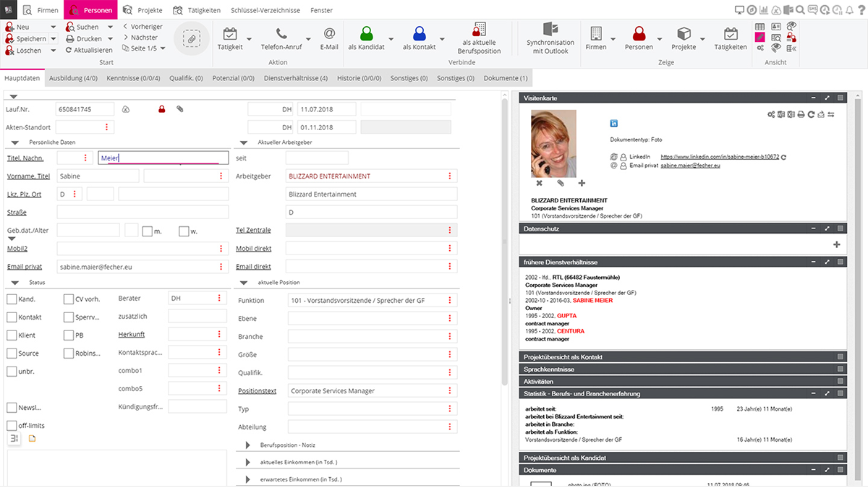868x488 pixels.
Task: Click the print icon in Visitenkarte toolbar
Action: tap(801, 114)
